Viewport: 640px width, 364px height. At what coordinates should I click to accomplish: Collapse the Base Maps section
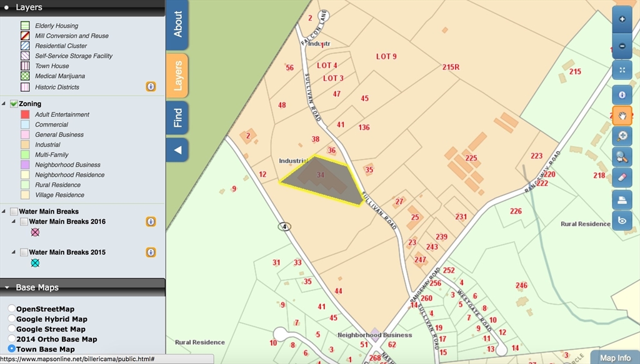pyautogui.click(x=6, y=288)
